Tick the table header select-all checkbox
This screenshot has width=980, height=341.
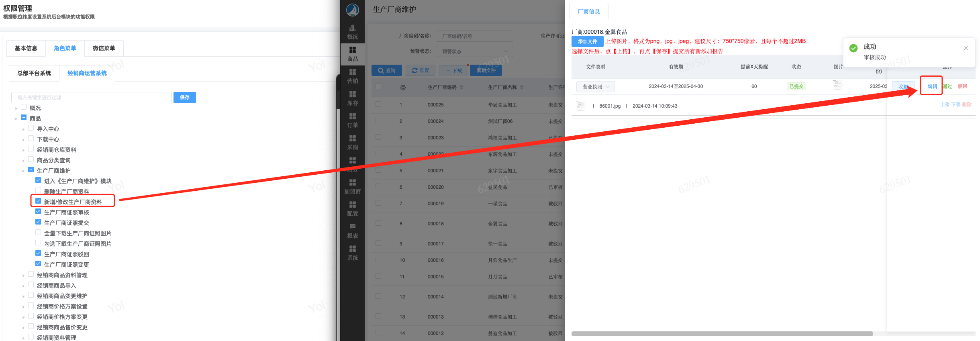[378, 87]
